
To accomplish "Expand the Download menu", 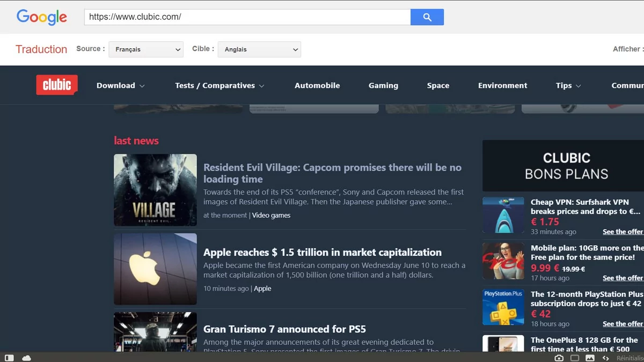I will (x=120, y=85).
